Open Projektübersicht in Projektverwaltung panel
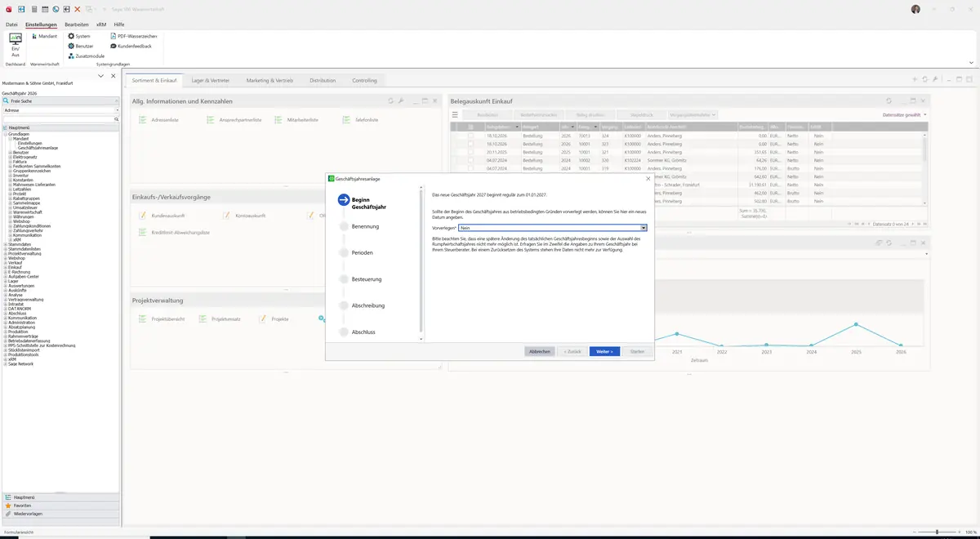Viewport: 980px width, 539px height. [163, 318]
